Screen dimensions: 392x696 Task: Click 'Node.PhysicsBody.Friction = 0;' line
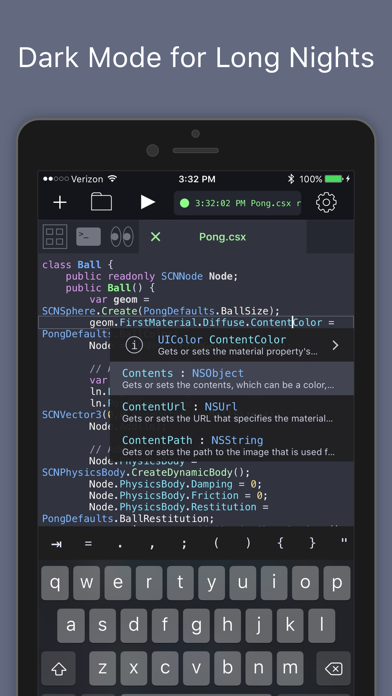[178, 495]
